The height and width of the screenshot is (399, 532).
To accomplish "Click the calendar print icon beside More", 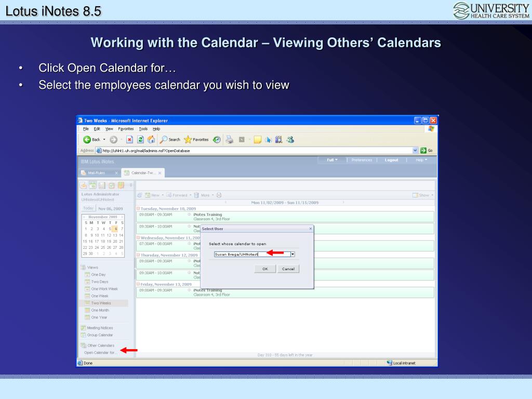I will pos(219,195).
